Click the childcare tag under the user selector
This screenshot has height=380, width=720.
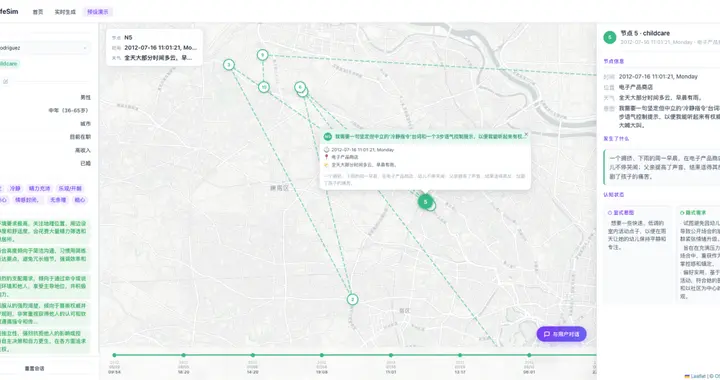tap(9, 64)
